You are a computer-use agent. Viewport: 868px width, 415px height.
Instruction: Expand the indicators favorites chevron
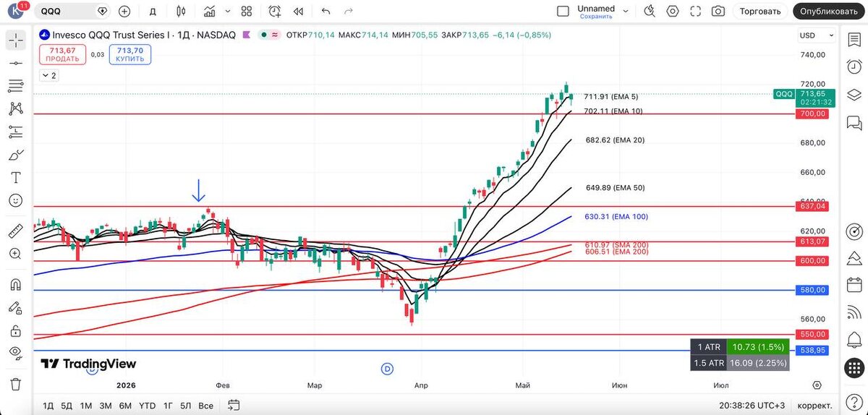(228, 11)
